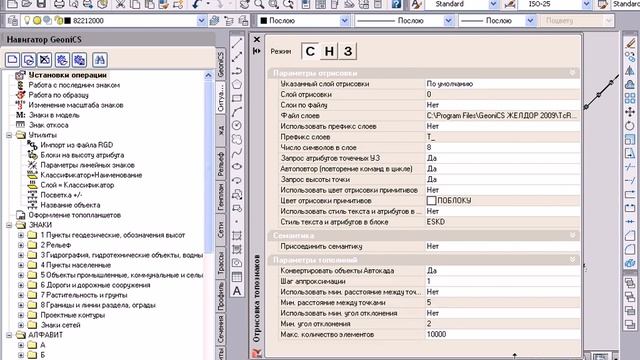Viewport: 640px width, 360px height.
Task: Collapse the Параметры топознаков section
Action: pos(572,260)
